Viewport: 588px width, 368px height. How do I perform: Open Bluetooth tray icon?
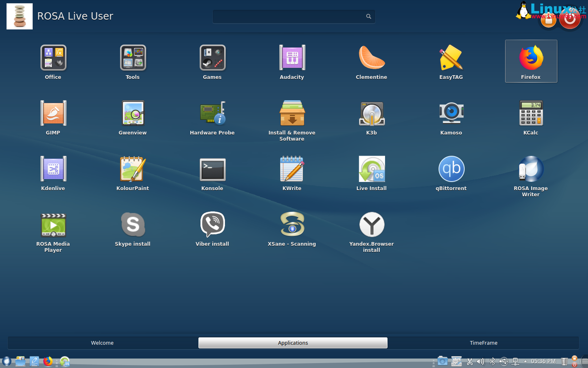[492, 362]
